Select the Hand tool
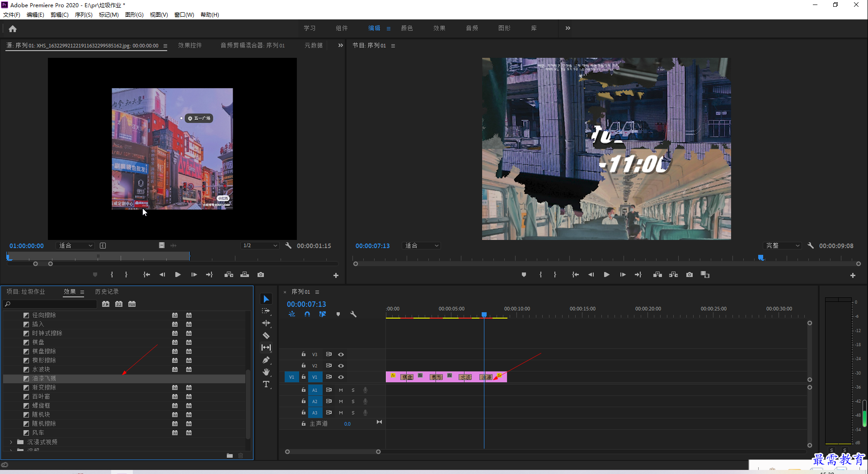Viewport: 868px width, 474px height. click(266, 372)
